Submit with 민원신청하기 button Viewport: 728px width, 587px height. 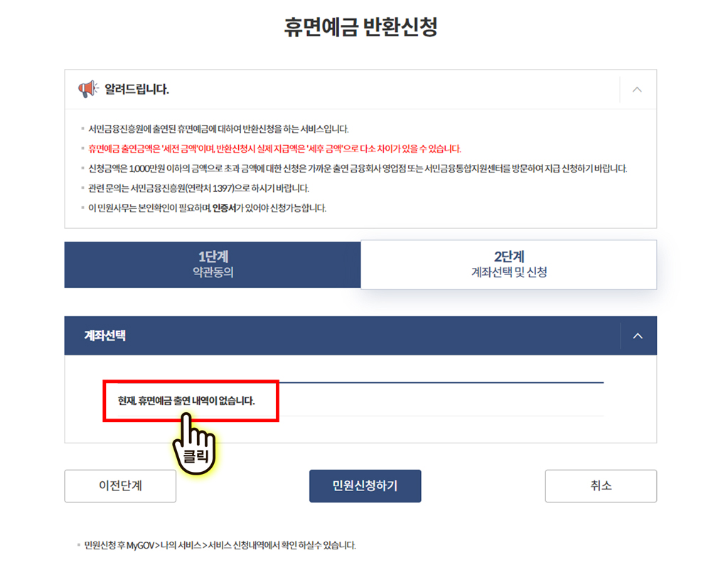coord(365,486)
